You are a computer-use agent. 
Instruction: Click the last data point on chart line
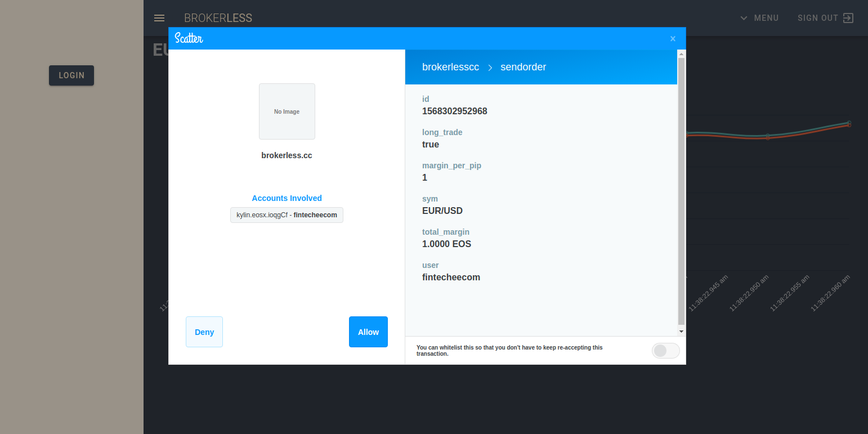coord(849,124)
